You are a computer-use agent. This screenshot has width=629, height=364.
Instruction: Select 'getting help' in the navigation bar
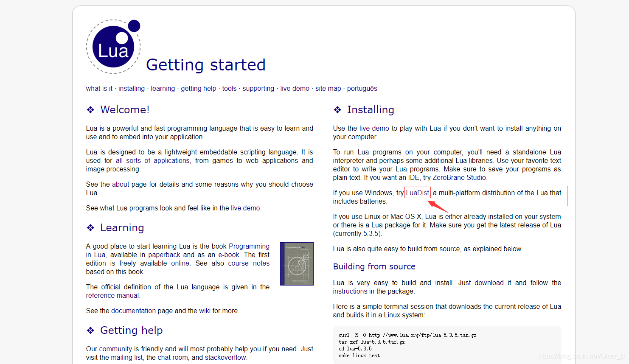[x=199, y=88]
